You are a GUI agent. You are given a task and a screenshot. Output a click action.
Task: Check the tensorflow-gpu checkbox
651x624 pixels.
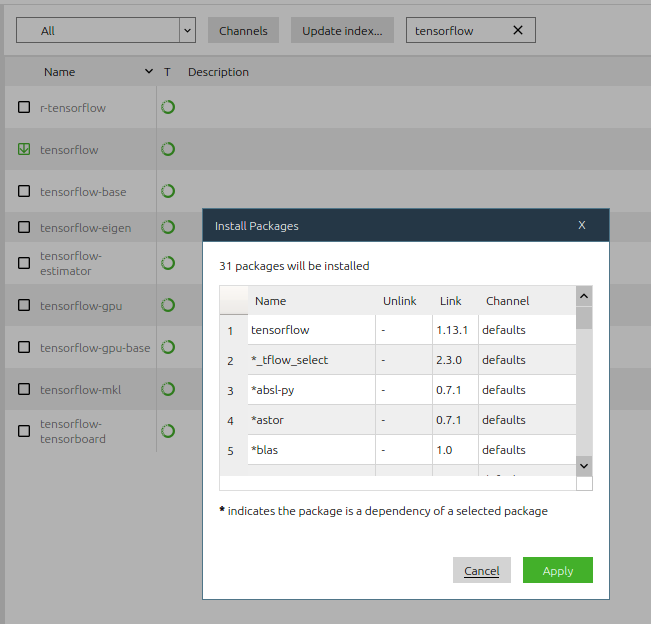(x=24, y=305)
